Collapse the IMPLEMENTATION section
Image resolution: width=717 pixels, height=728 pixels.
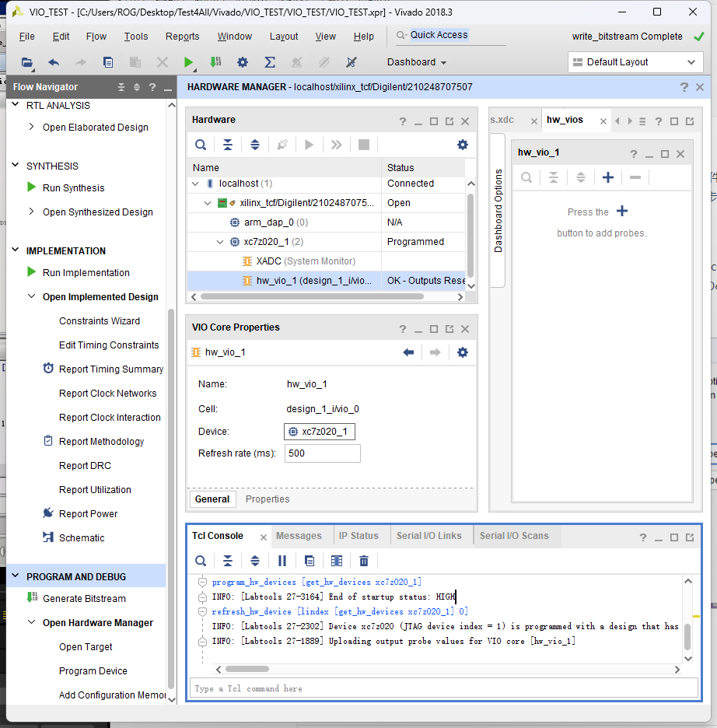16,250
